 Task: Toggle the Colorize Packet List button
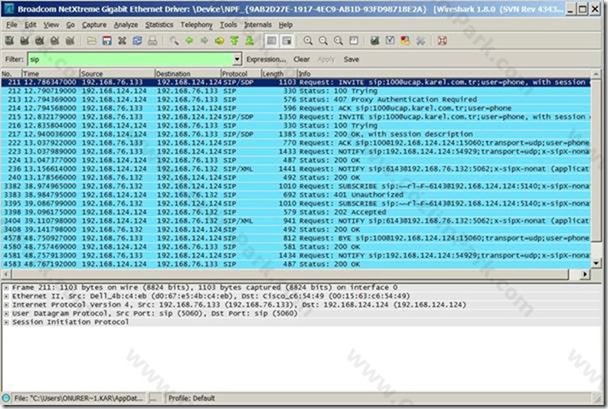pos(272,41)
